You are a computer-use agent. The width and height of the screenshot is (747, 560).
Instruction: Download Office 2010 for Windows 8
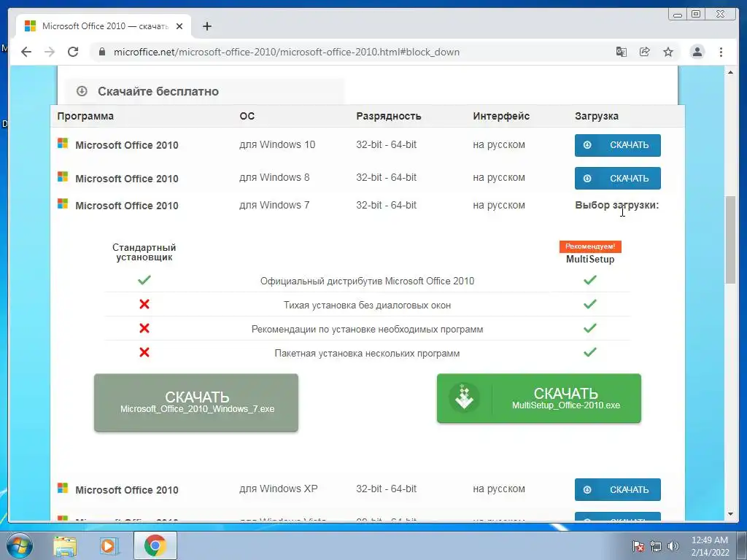coord(617,178)
